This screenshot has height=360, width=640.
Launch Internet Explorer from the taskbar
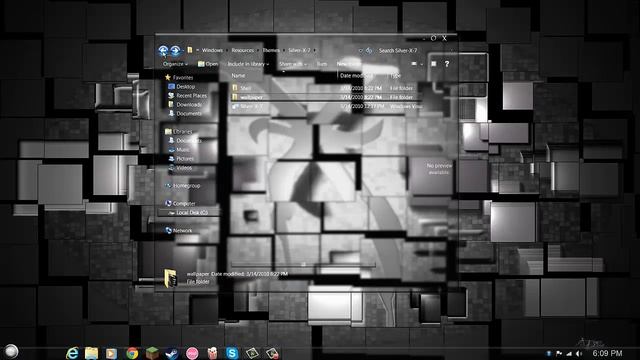[x=72, y=353]
